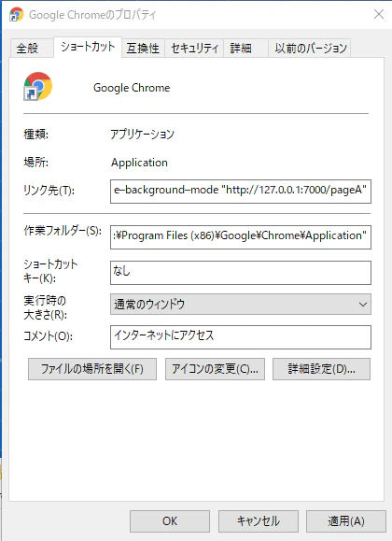Apply changes with 適用 button
This screenshot has width=392, height=541.
click(346, 521)
